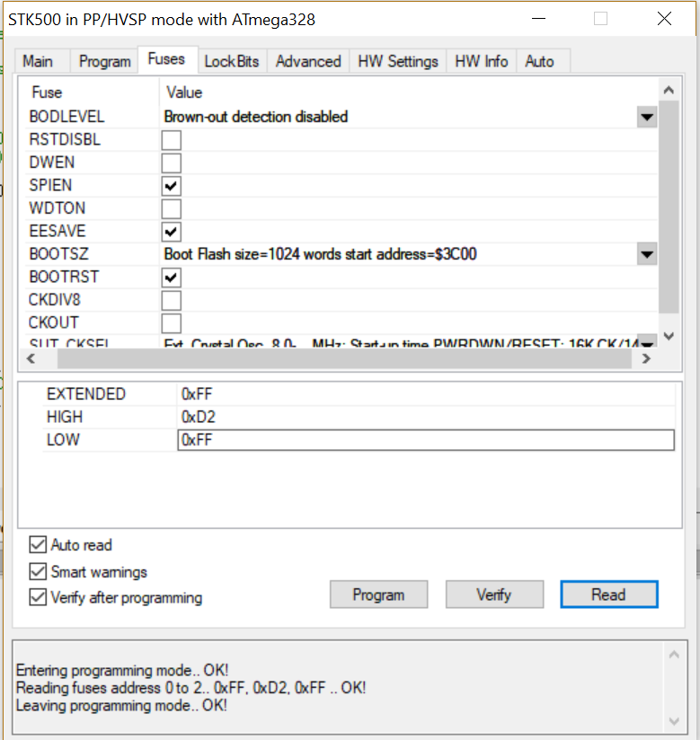Click 'Leaving programming mode.. OK!' log line

click(x=121, y=706)
